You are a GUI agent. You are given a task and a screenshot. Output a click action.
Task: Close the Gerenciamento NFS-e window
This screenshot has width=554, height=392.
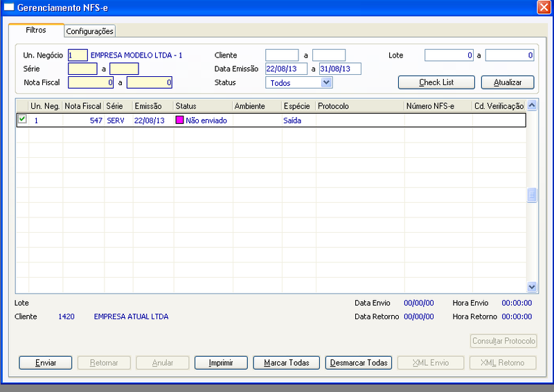(x=544, y=7)
